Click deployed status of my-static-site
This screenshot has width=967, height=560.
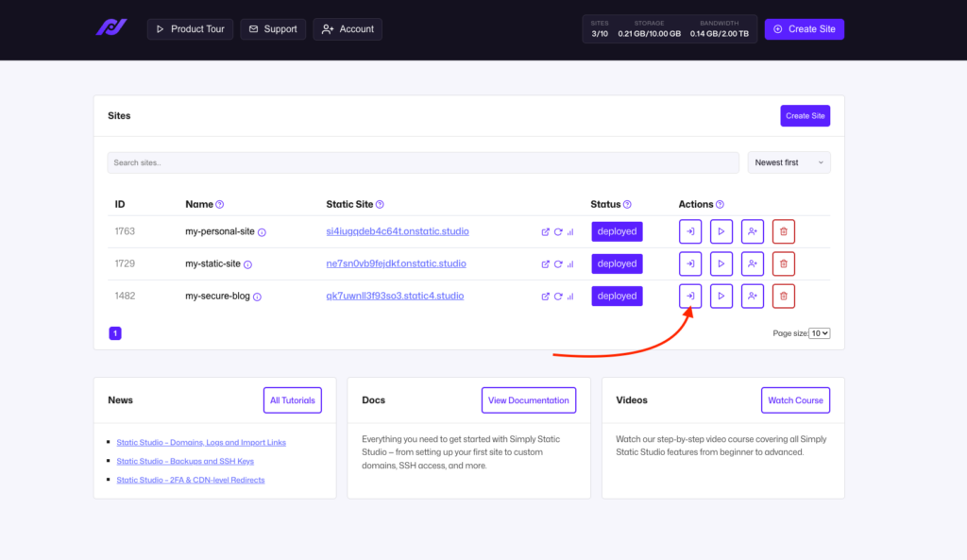pyautogui.click(x=617, y=263)
